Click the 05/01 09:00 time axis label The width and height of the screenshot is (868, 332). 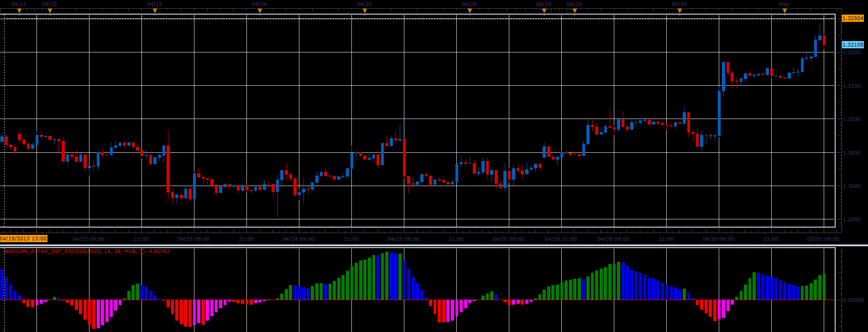click(x=823, y=239)
